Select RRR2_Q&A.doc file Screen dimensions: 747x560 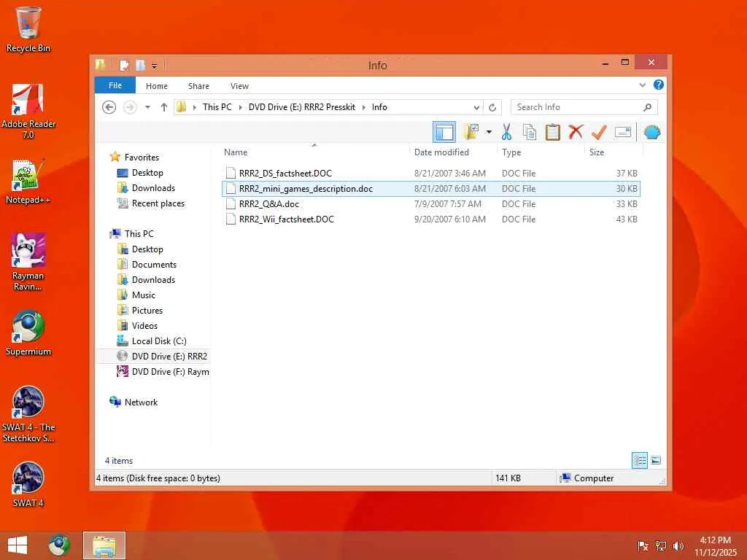pyautogui.click(x=431, y=204)
